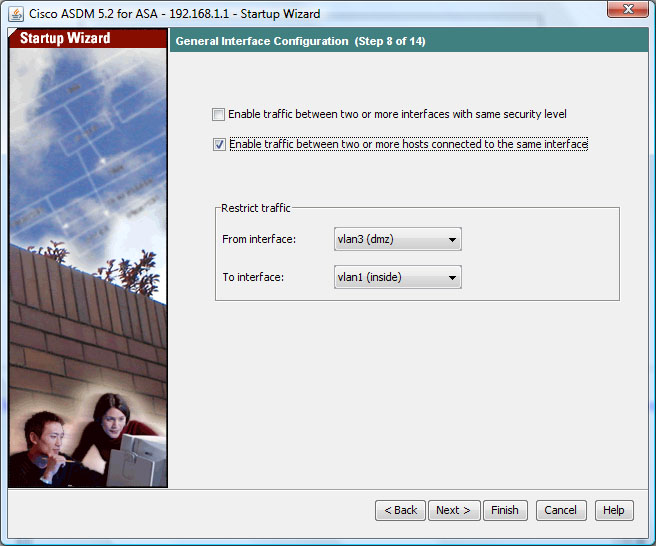
Task: Open Help for this wizard step
Action: [x=614, y=510]
